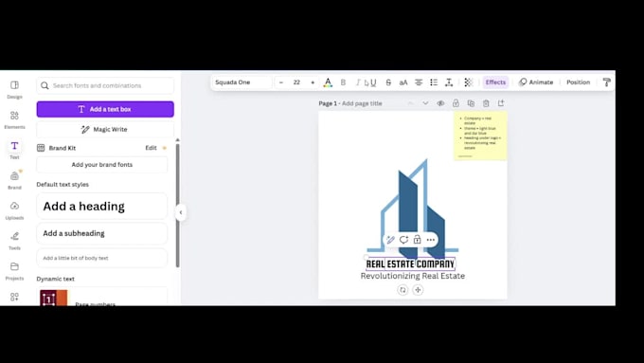Image resolution: width=644 pixels, height=363 pixels.
Task: Increase font size with plus button
Action: (x=313, y=82)
